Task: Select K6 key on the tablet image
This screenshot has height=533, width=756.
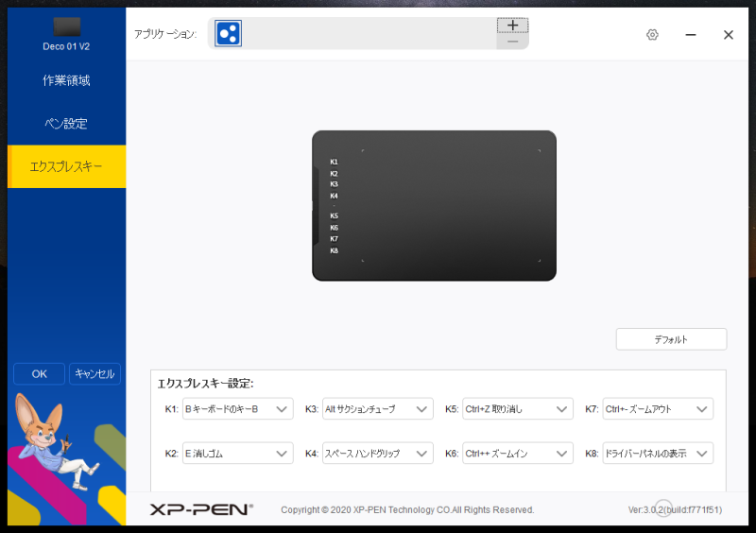Action: [x=335, y=228]
